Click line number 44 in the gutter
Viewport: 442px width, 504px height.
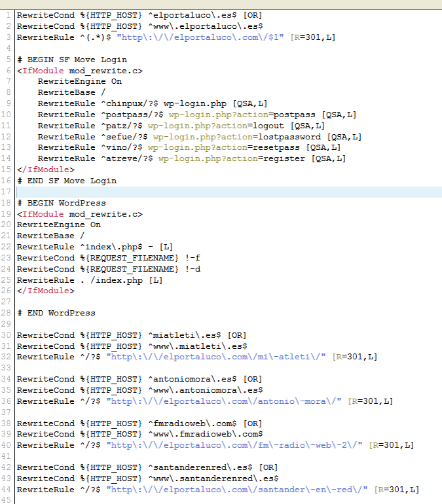coord(6,490)
